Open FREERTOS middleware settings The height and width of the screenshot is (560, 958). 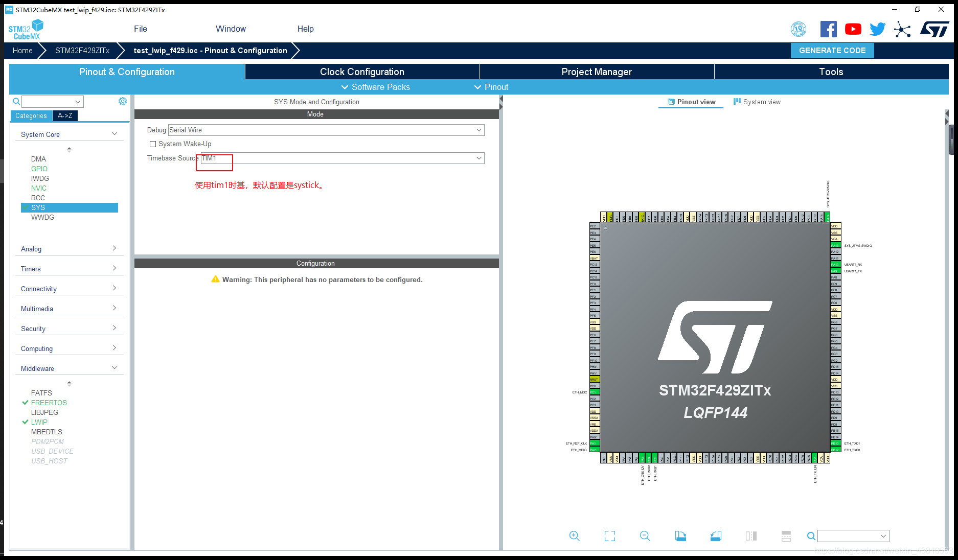coord(49,403)
